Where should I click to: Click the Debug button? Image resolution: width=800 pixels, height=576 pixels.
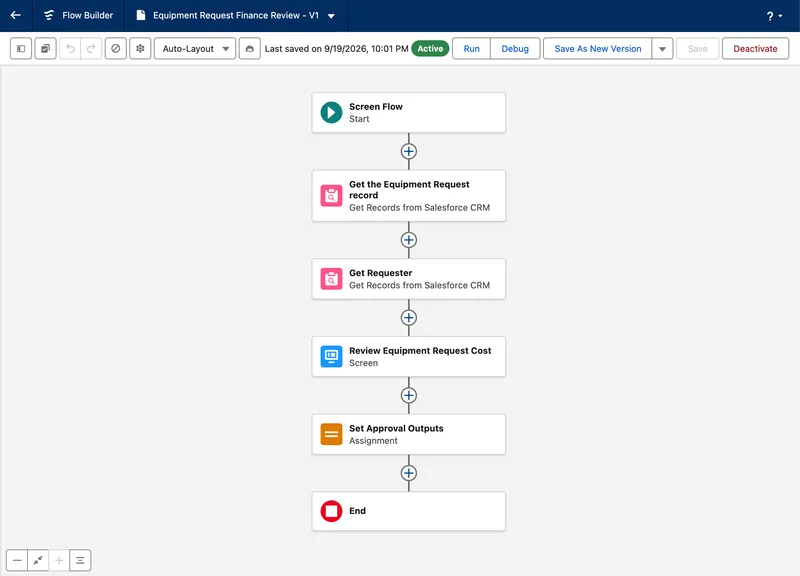tap(515, 48)
